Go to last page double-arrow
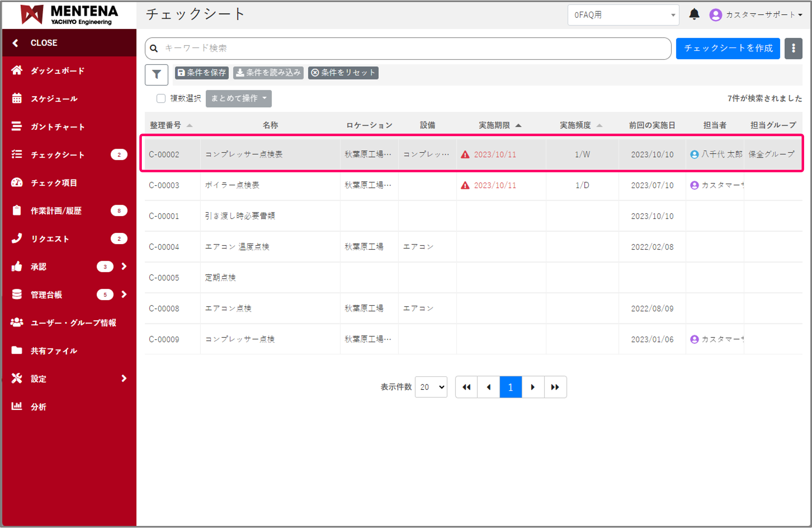812x528 pixels. (x=555, y=387)
